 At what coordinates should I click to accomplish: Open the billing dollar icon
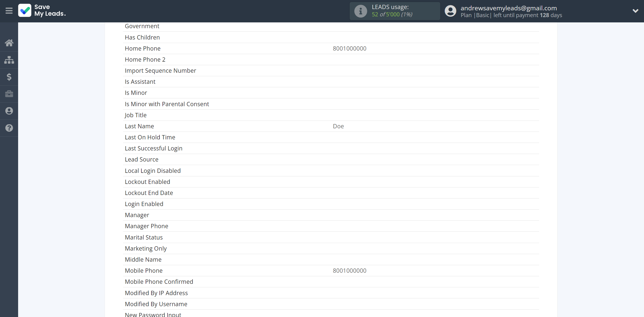coord(9,77)
